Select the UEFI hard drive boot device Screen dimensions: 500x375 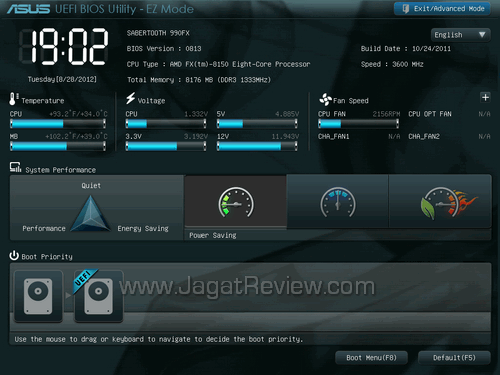point(98,296)
